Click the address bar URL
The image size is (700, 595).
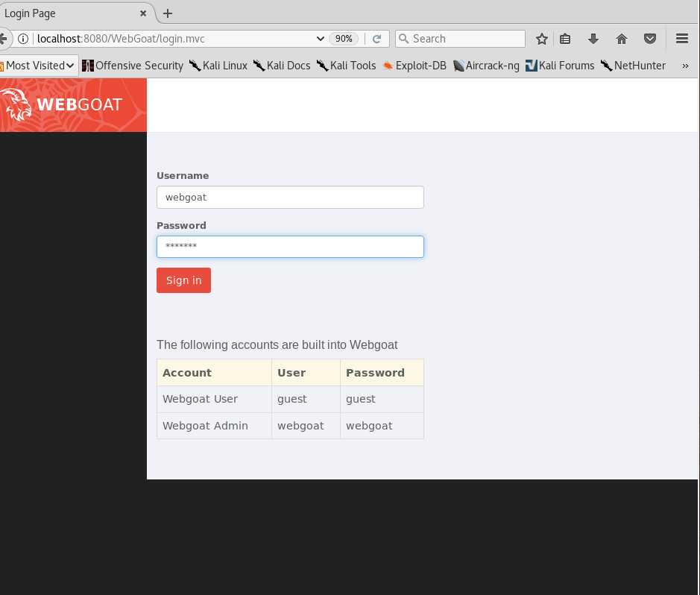[121, 39]
